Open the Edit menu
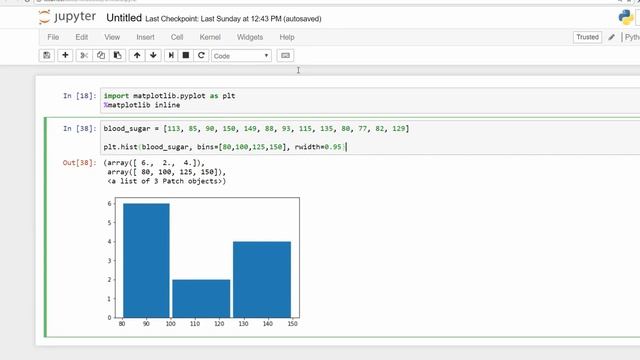Image resolution: width=640 pixels, height=360 pixels. [x=82, y=37]
